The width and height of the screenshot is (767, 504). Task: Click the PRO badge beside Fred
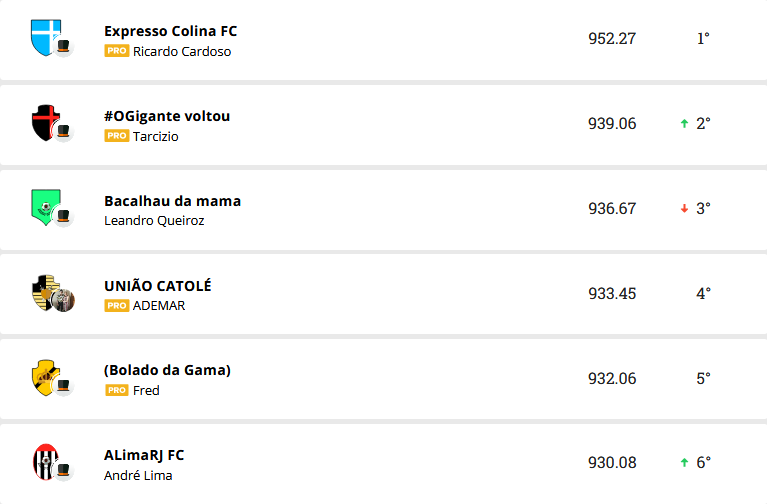click(116, 391)
